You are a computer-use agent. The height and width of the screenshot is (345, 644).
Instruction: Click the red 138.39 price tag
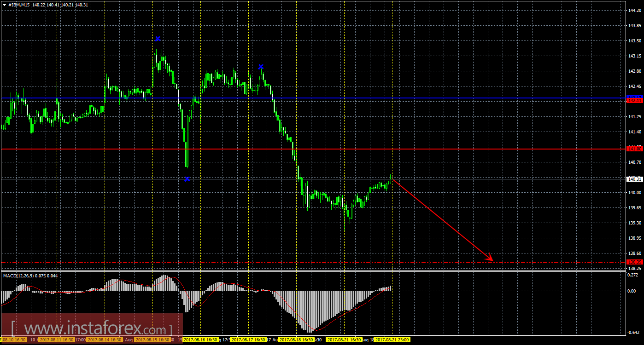(x=635, y=262)
